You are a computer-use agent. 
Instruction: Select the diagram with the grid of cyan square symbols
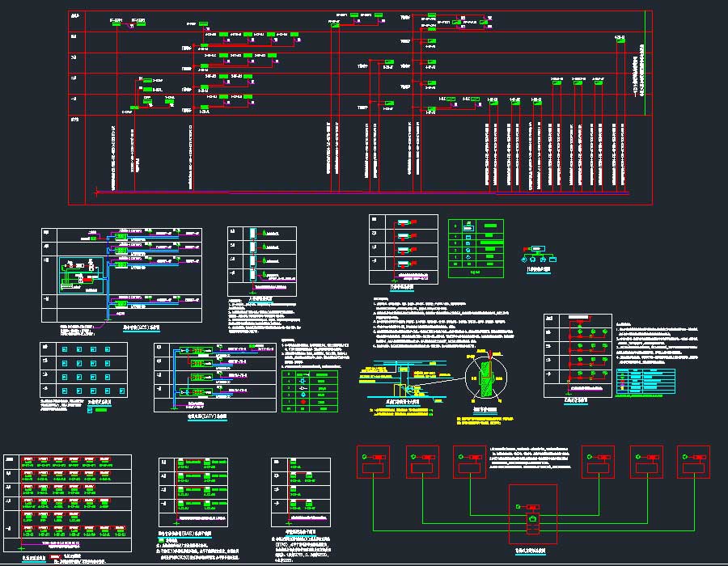point(83,370)
